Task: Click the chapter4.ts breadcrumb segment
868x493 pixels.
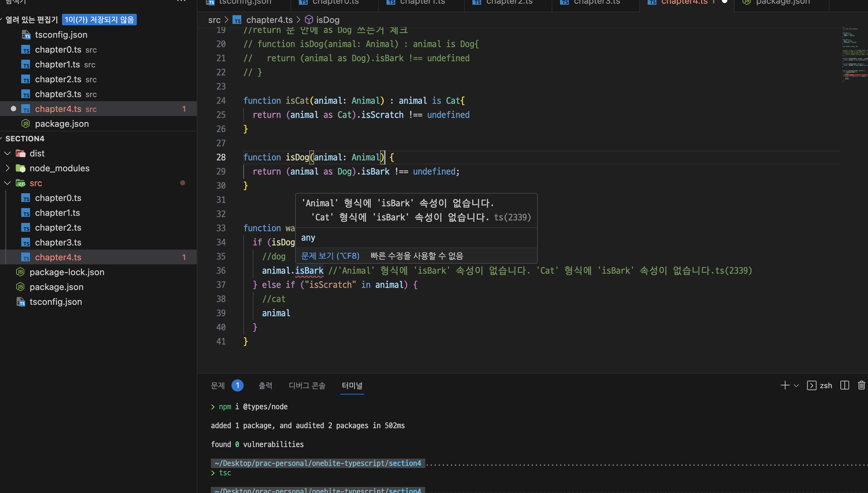Action: (x=269, y=20)
